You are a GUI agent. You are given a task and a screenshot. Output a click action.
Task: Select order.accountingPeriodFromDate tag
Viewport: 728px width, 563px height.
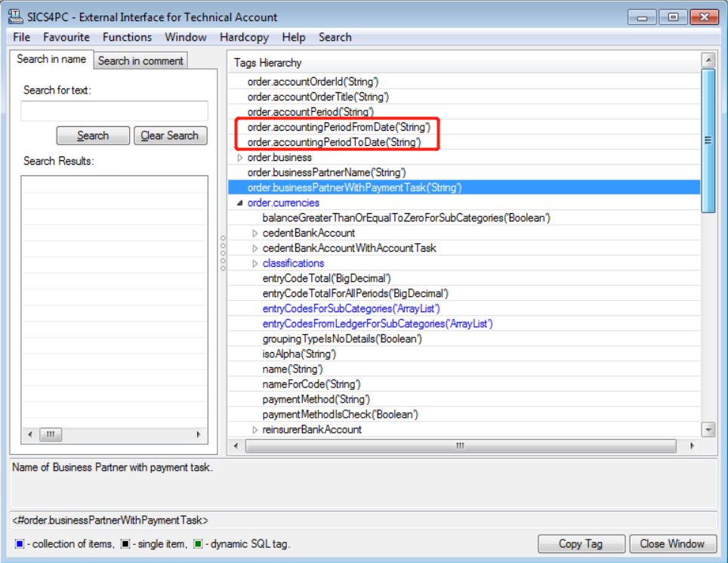[x=338, y=127]
